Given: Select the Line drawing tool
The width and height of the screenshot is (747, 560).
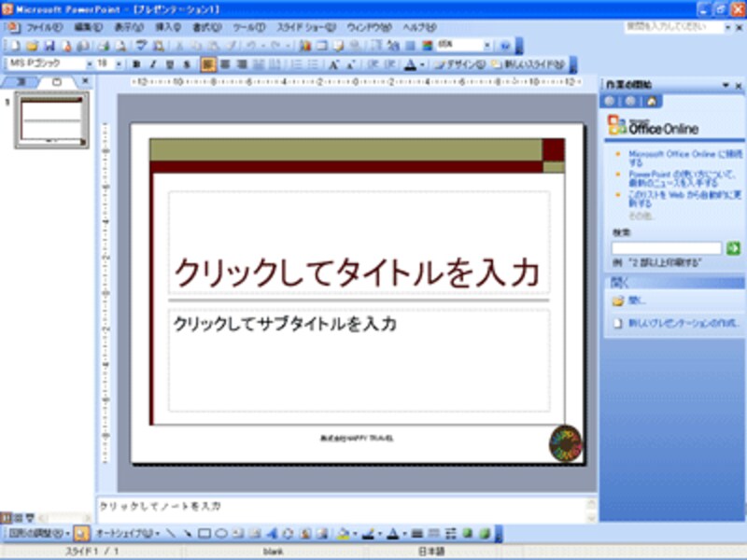Looking at the screenshot, I should (x=171, y=533).
